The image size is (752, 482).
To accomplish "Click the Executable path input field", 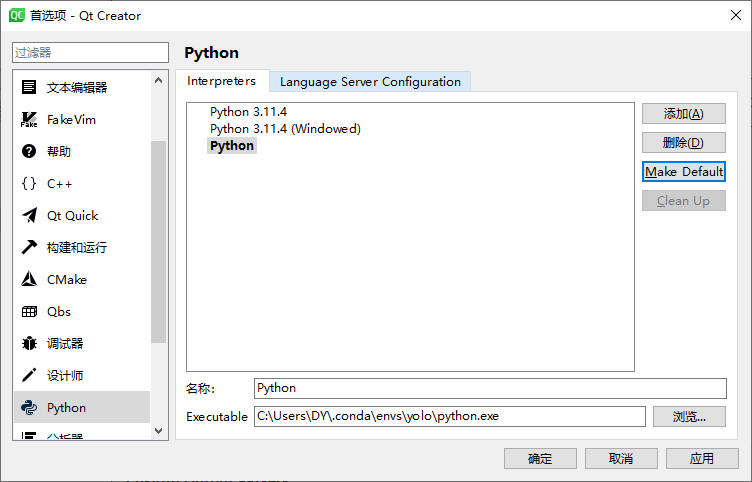I will click(x=449, y=416).
